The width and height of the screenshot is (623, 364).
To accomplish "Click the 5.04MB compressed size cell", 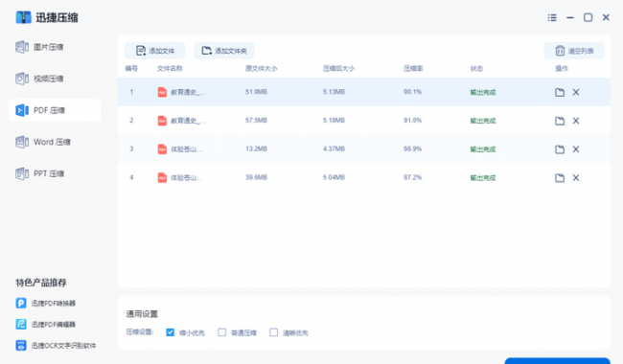I will coord(334,177).
